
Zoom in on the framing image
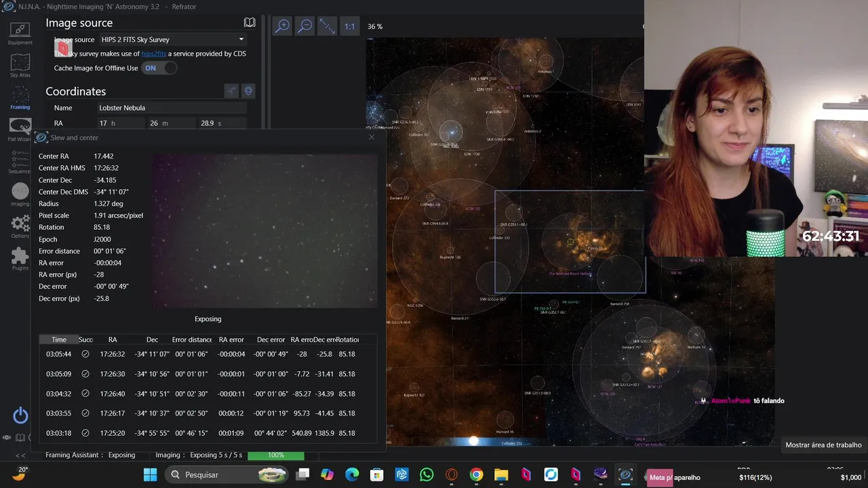pyautogui.click(x=282, y=26)
